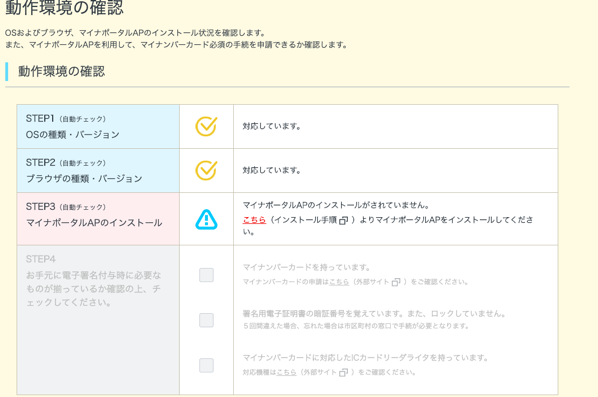Click the 動作環境の確認 section heading with blue bar
Screen dimensions: 598x397
pyautogui.click(x=61, y=71)
